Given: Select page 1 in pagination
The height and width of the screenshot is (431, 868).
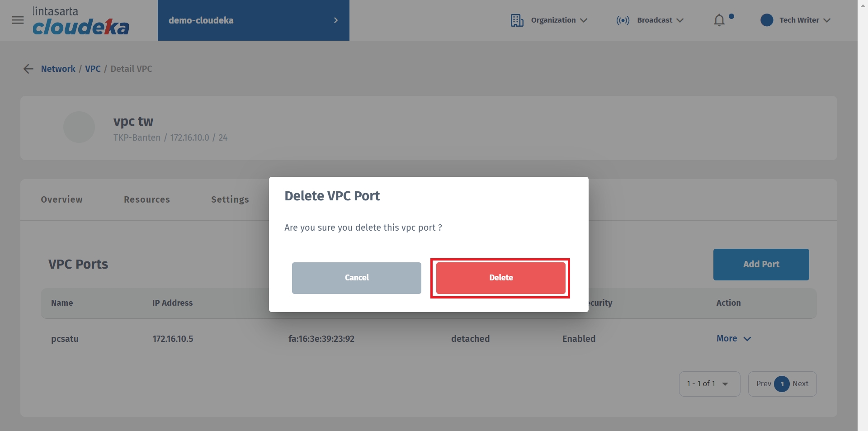Looking at the screenshot, I should (782, 384).
